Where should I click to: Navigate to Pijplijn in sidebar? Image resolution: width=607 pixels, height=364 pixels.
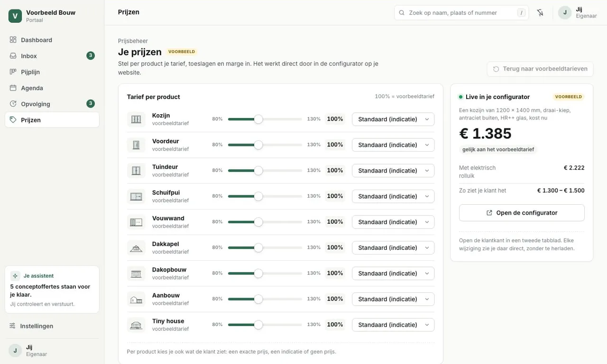tap(52, 72)
